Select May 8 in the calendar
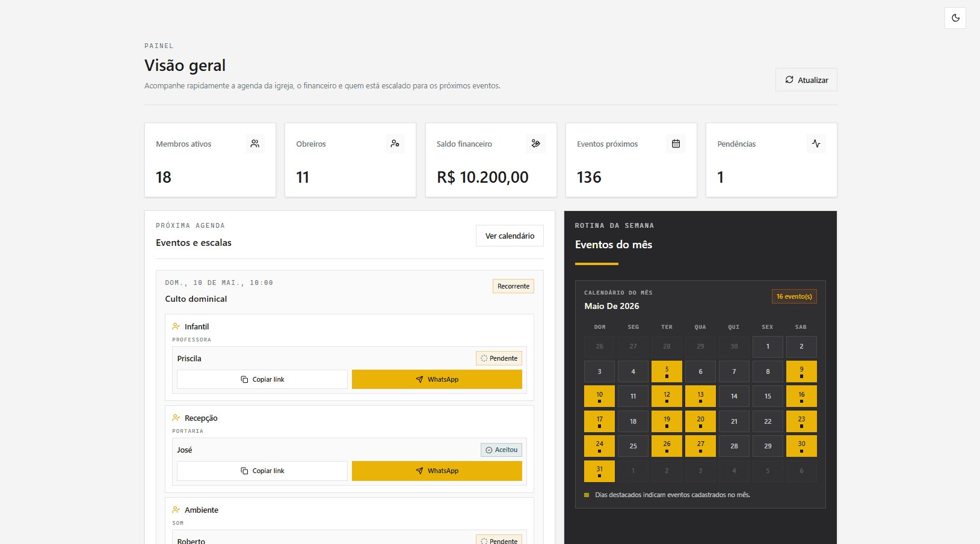This screenshot has height=544, width=980. [768, 371]
